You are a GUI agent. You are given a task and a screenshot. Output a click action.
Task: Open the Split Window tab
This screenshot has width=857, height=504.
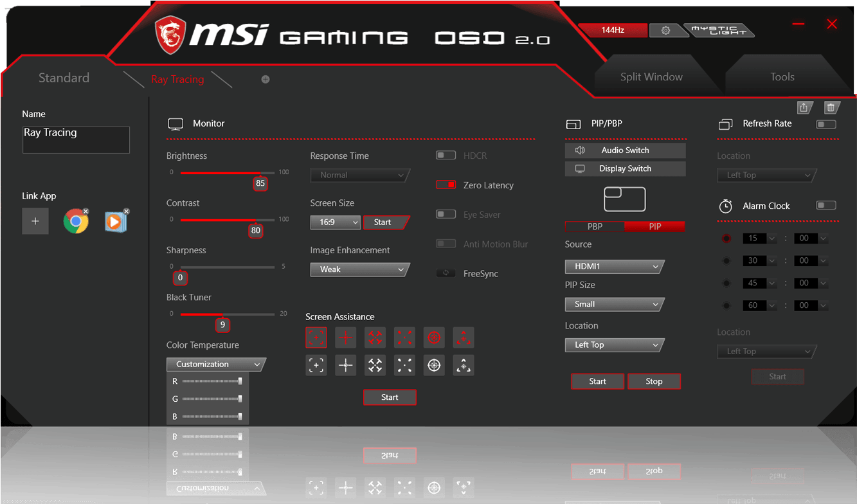coord(651,76)
